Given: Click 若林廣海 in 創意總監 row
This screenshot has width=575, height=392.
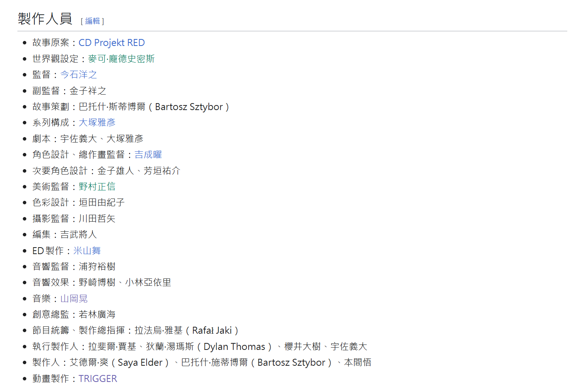Looking at the screenshot, I should pyautogui.click(x=97, y=314).
